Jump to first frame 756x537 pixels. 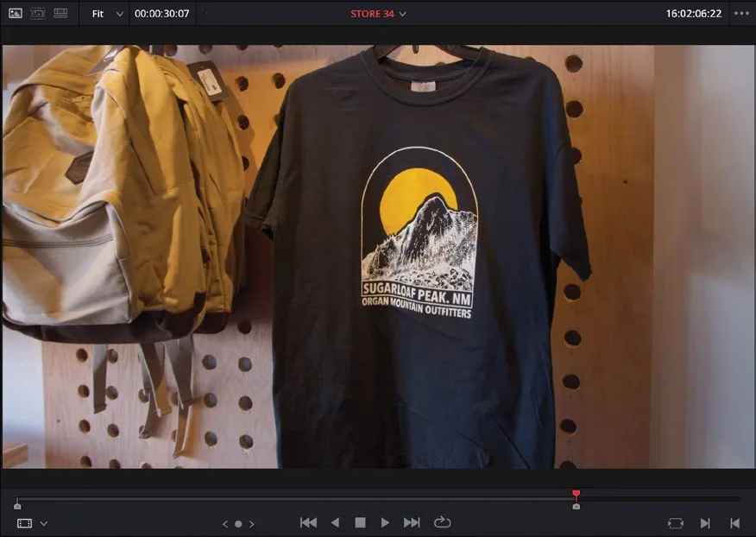(x=309, y=522)
